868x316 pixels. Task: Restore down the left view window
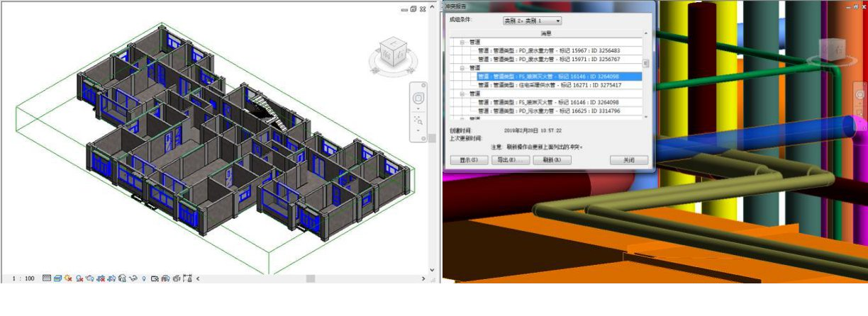tap(413, 9)
